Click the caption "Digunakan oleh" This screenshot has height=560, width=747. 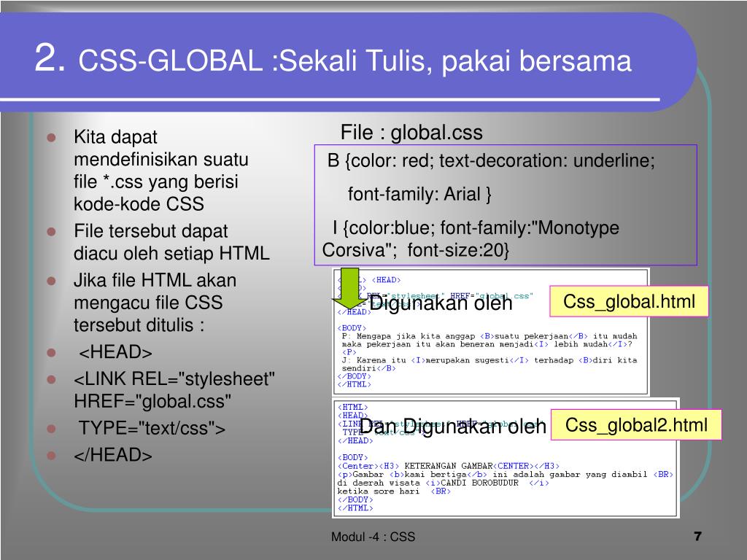[x=441, y=303]
